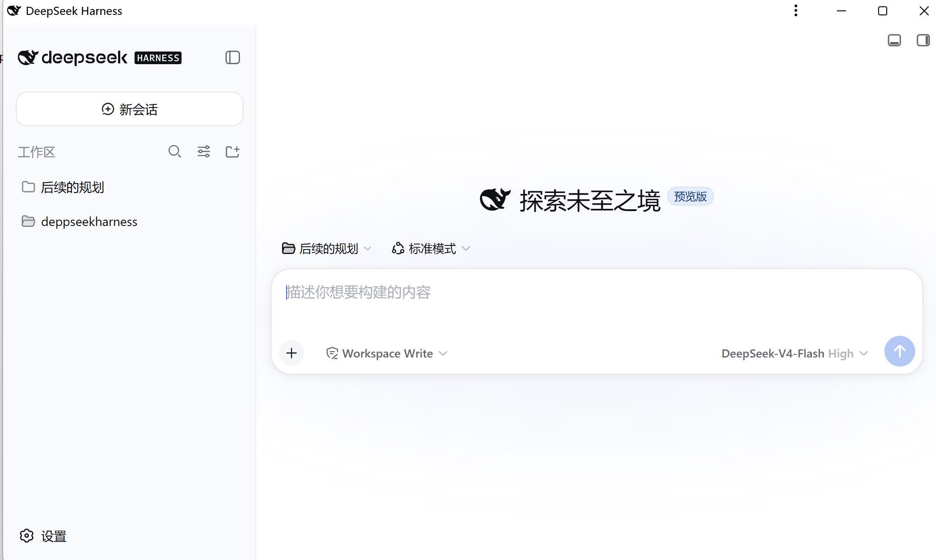The image size is (936, 560).
Task: Expand the 标准模式 mode dropdown
Action: point(431,249)
